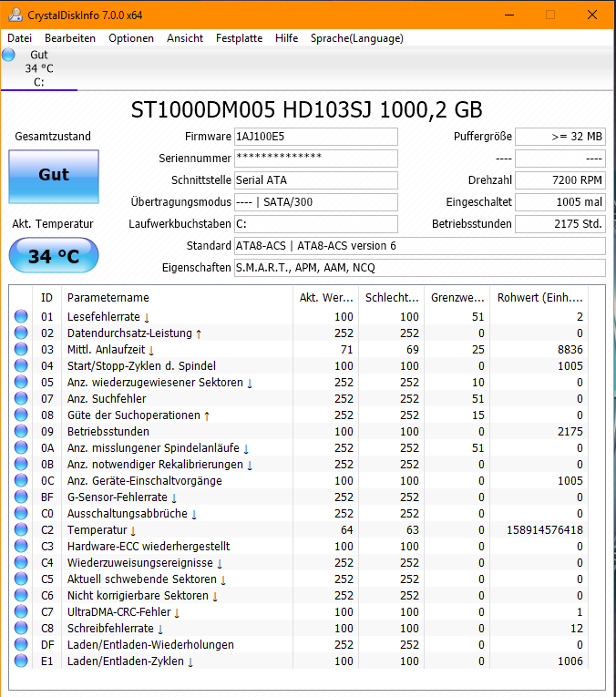Click the Rohwert (Einh.... column header
616x697 pixels.
click(x=539, y=297)
